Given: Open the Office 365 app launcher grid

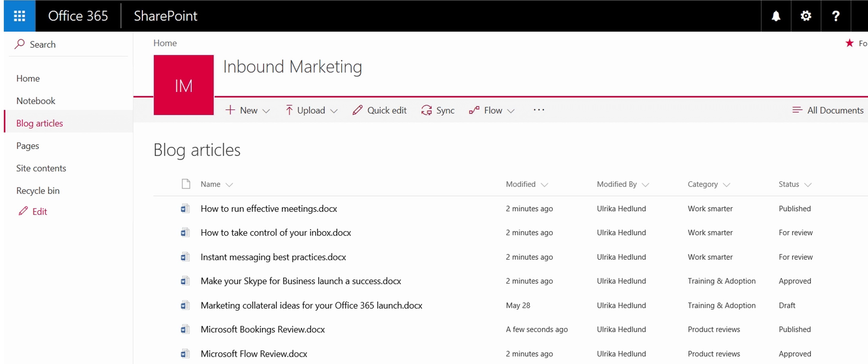Looking at the screenshot, I should click(x=19, y=16).
